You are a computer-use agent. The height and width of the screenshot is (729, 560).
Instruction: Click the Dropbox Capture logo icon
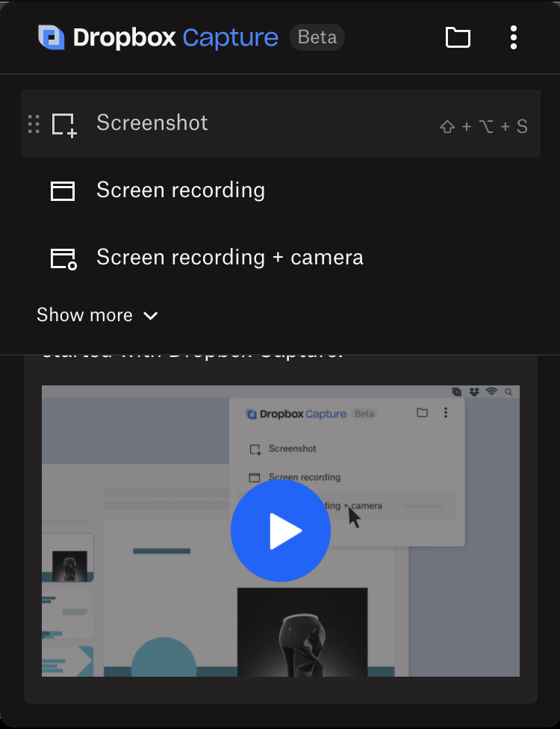pyautogui.click(x=51, y=37)
